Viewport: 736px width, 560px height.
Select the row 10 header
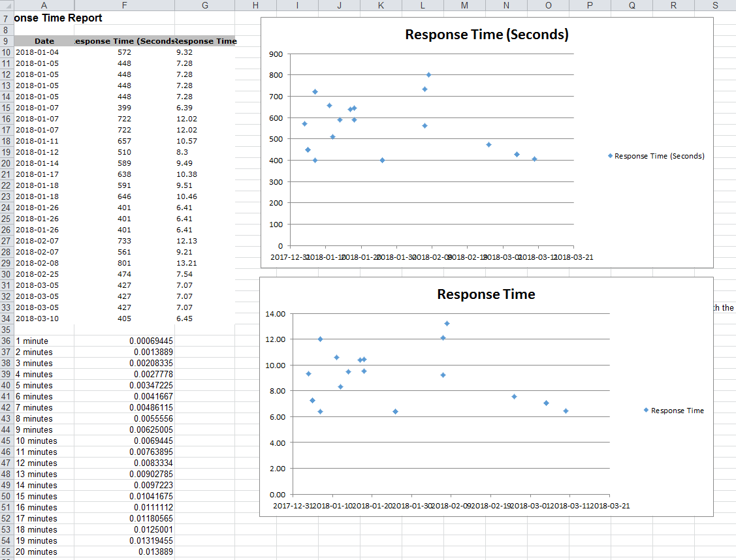click(7, 52)
